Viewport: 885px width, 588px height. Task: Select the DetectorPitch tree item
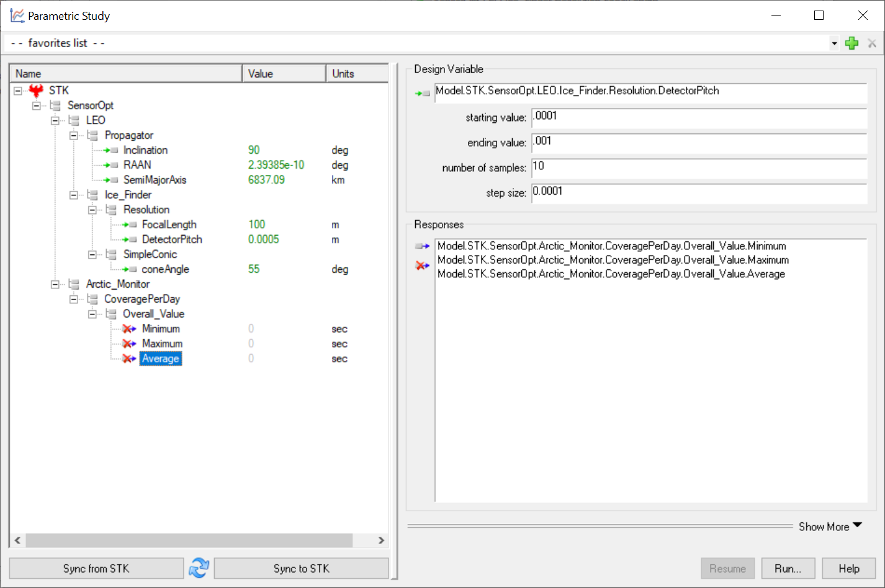(x=172, y=239)
